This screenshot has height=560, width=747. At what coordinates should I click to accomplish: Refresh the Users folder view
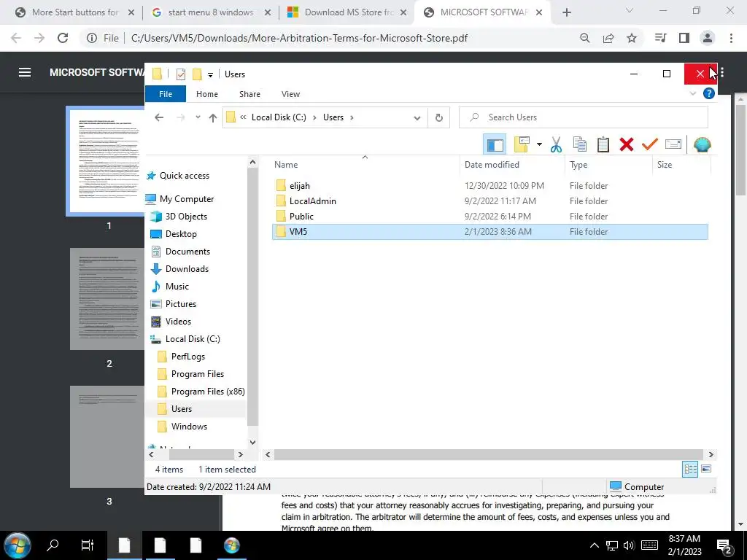438,117
